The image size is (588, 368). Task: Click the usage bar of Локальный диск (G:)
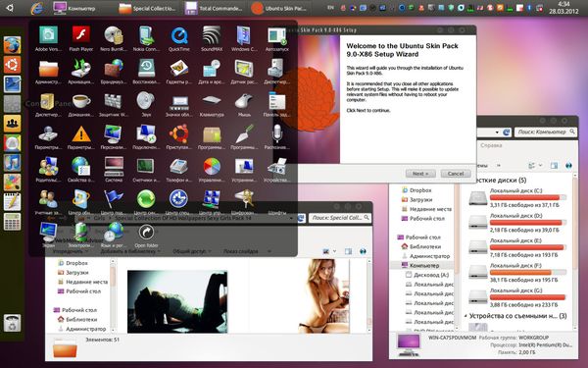coord(527,297)
